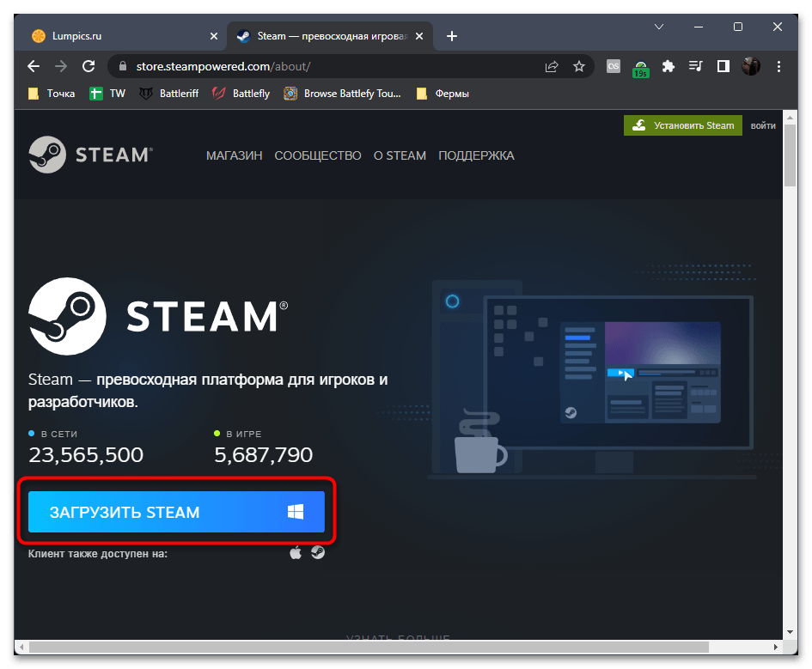This screenshot has width=812, height=669.
Task: Open the МАГАЗИН menu
Action: coord(234,155)
